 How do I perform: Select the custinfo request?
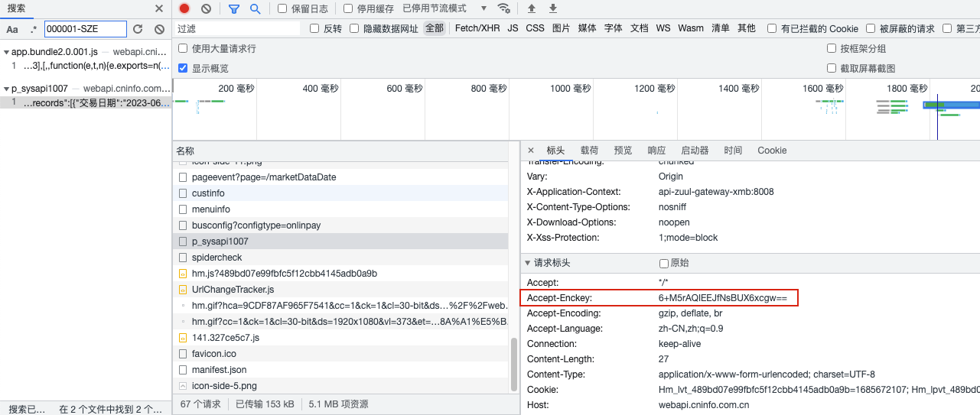click(x=340, y=193)
